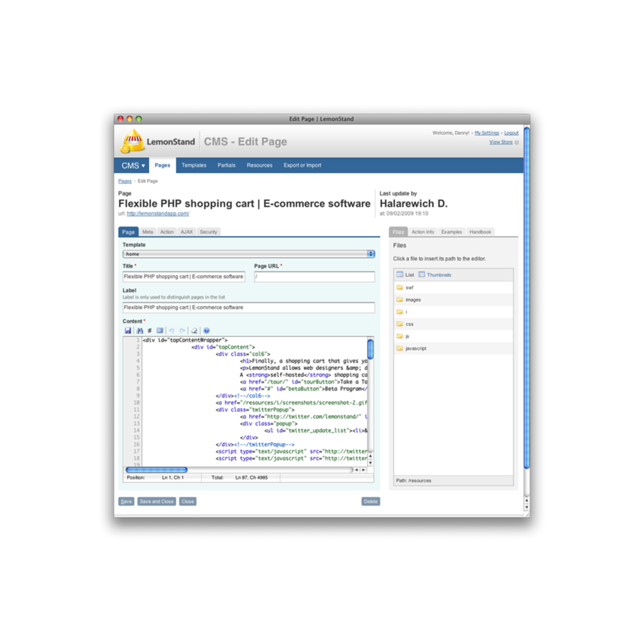Open the images folder in Files
Image resolution: width=644 pixels, height=644 pixels.
click(413, 300)
